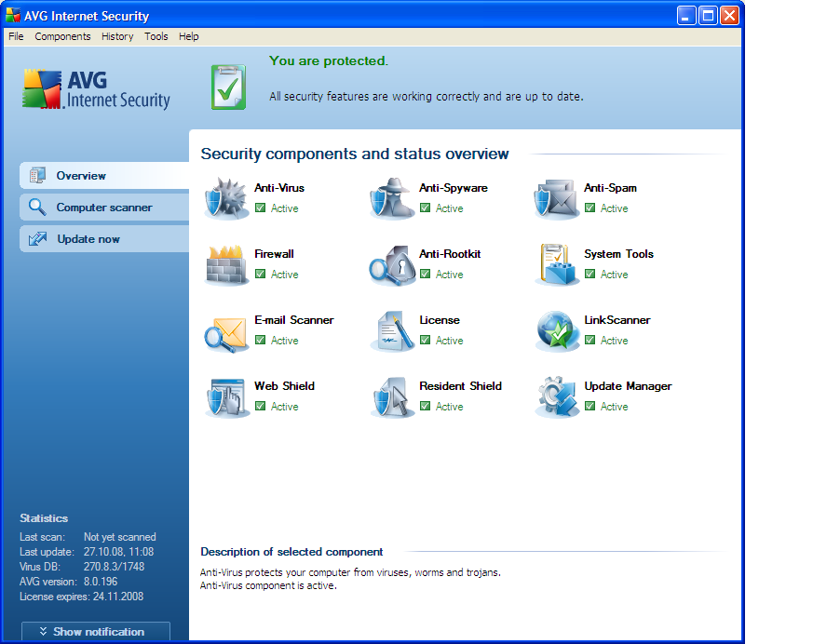
Task: Open the Anti-Virus shield icon
Action: coord(226,198)
